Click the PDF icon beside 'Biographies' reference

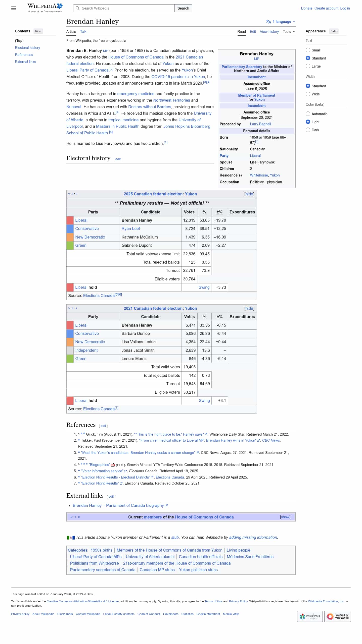point(113,465)
